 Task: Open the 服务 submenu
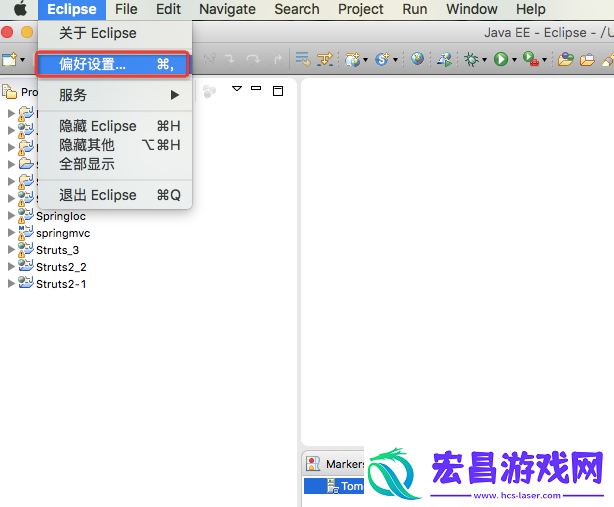point(115,95)
